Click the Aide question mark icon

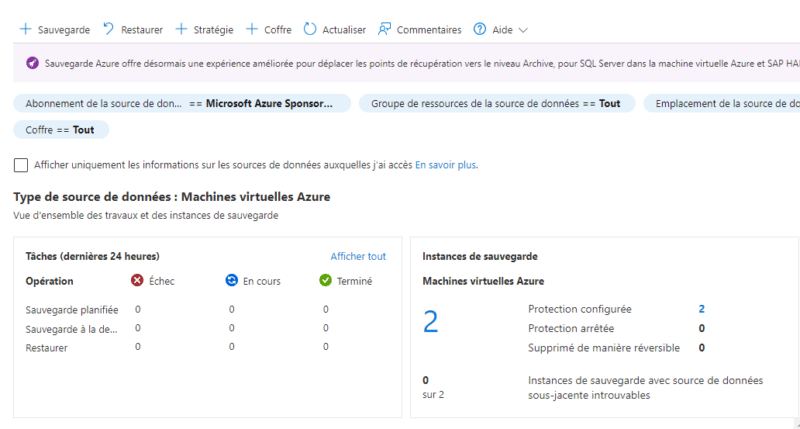click(480, 29)
